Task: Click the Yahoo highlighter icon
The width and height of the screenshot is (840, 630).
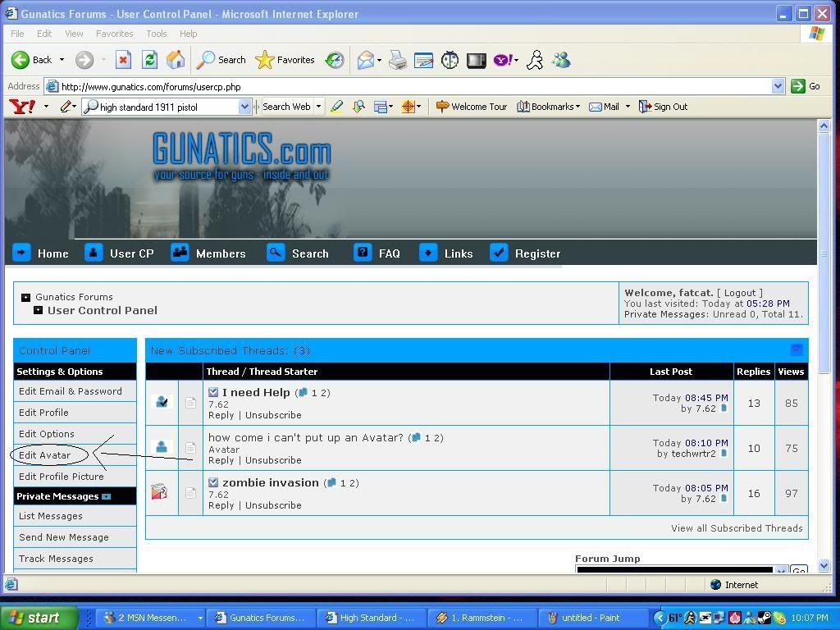Action: [x=336, y=107]
